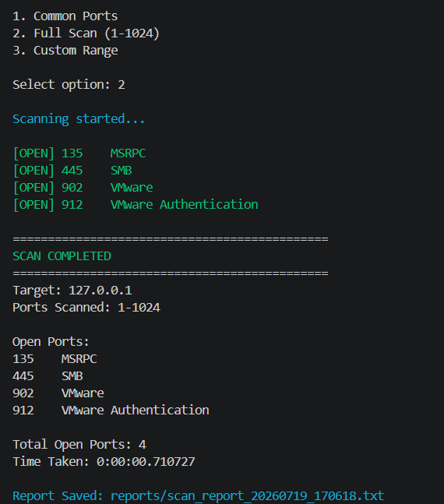444x504 pixels.
Task: Click the SCAN COMPLETED heading
Action: tap(62, 256)
